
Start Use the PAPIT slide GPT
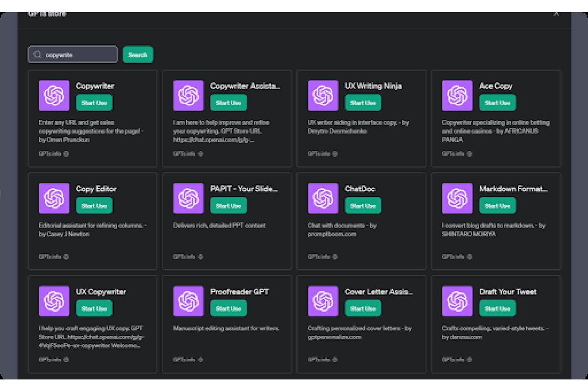229,206
